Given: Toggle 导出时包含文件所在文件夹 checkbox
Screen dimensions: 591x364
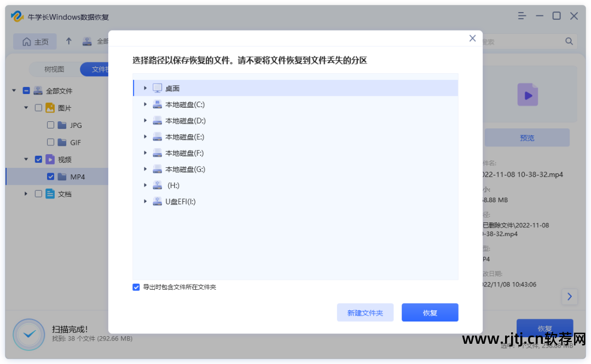Looking at the screenshot, I should click(x=136, y=287).
